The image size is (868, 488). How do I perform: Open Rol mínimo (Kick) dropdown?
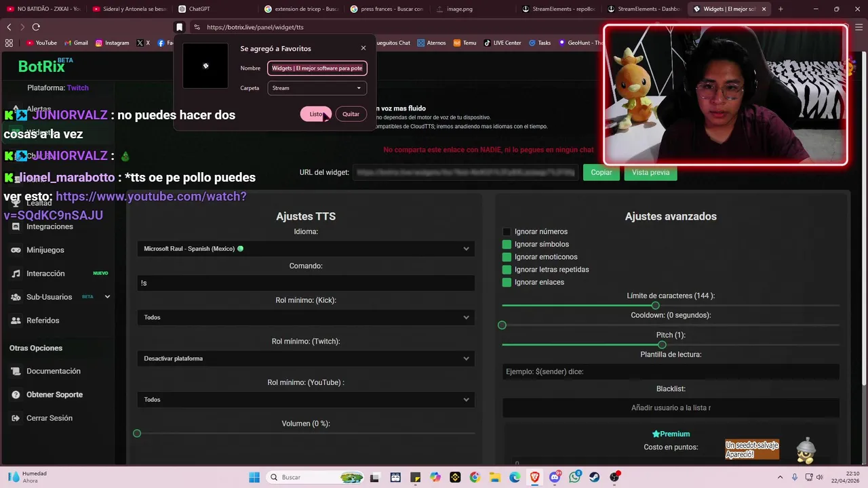306,317
